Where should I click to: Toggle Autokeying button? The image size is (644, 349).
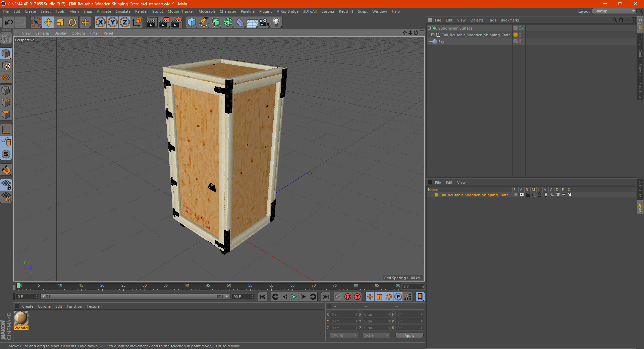(348, 297)
